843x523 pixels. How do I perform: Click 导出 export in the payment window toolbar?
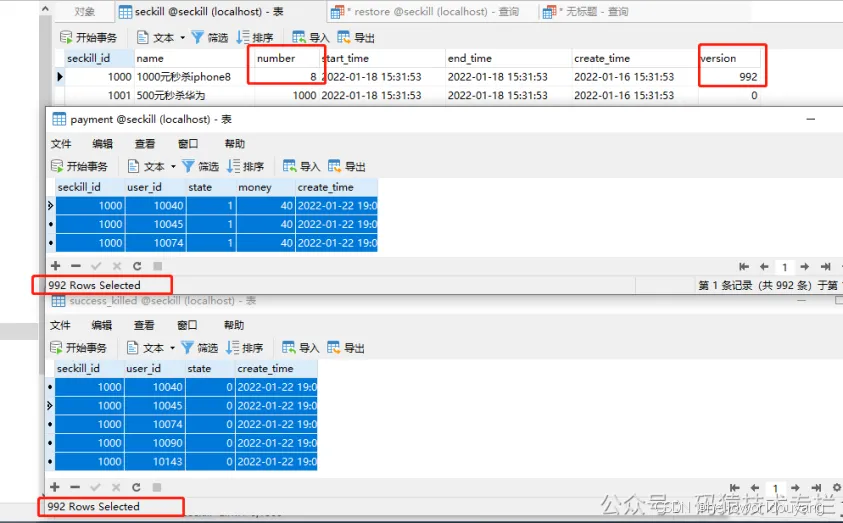tap(347, 166)
